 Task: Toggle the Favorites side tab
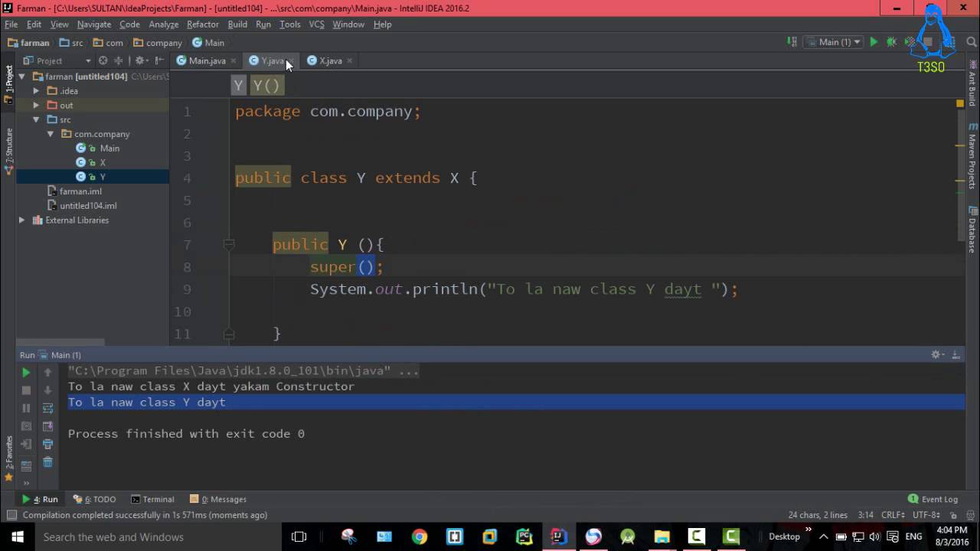click(x=9, y=458)
